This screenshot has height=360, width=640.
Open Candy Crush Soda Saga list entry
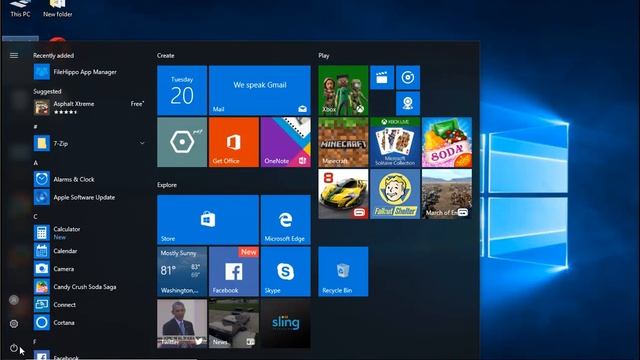pos(89,287)
